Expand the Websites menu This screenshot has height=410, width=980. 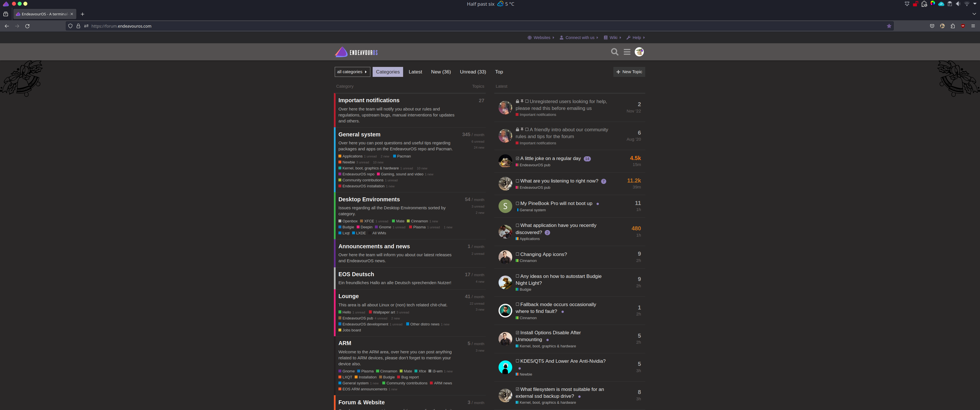click(x=541, y=38)
